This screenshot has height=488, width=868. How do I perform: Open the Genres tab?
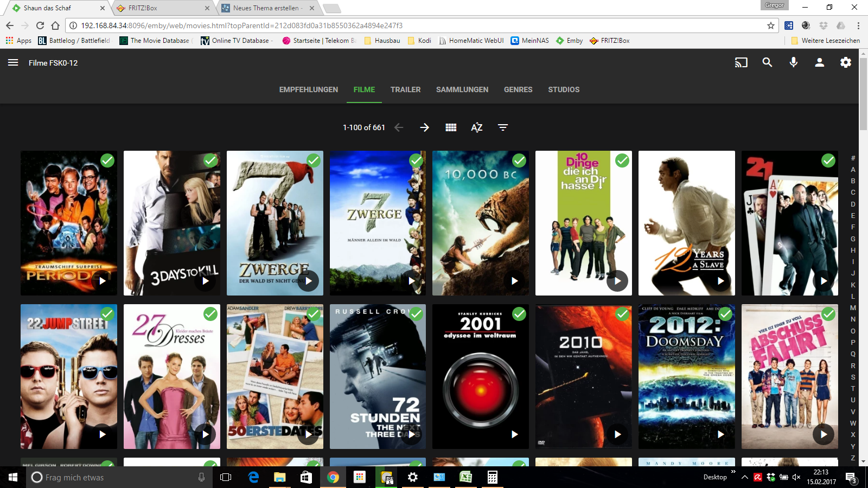(x=518, y=89)
